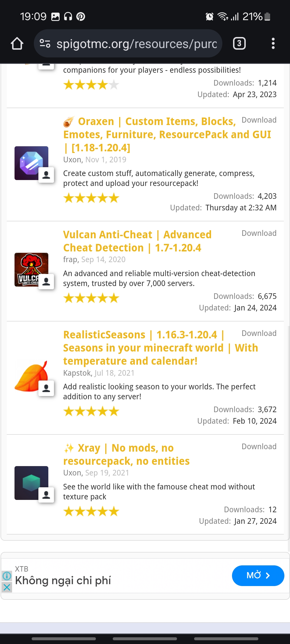This screenshot has height=644, width=290.
Task: Open Chrome three-dot overflow menu
Action: 273,43
